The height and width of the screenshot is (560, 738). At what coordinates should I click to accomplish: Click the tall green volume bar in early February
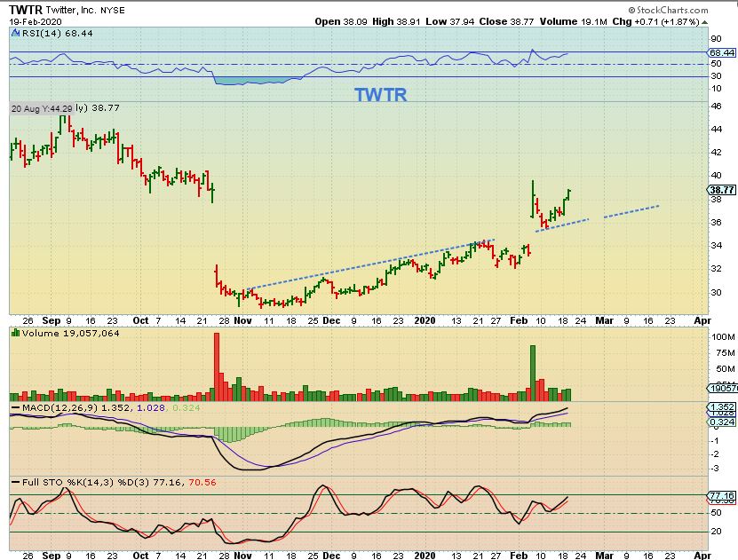point(533,373)
